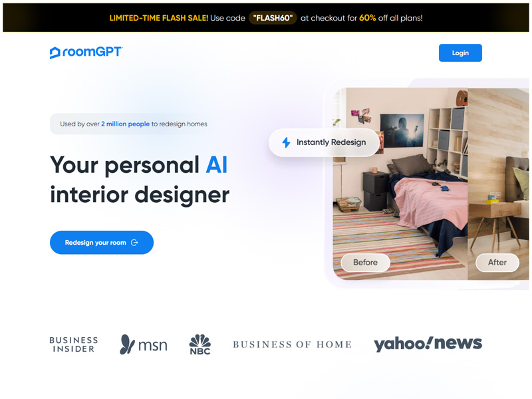This screenshot has width=532, height=399.
Task: Click the NBC peacock logo
Action: [x=200, y=344]
